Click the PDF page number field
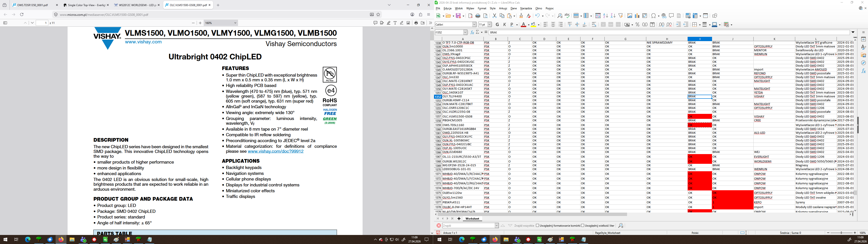 click(42, 23)
